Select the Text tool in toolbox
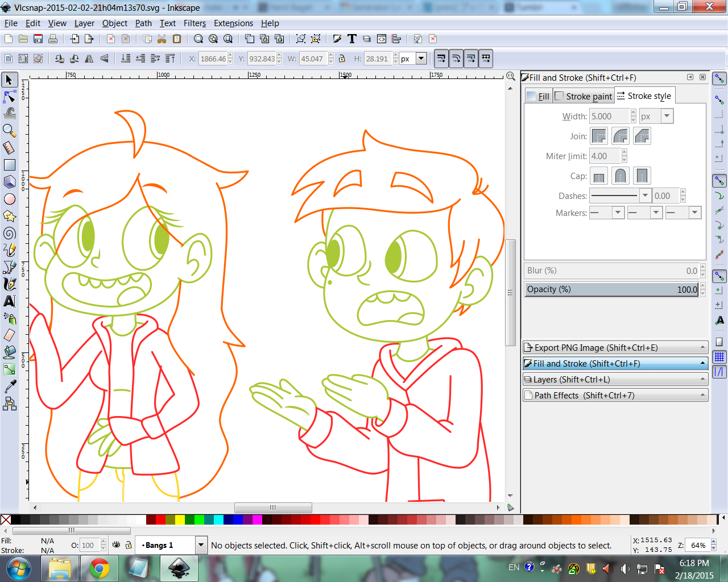728x582 pixels. pyautogui.click(x=10, y=301)
